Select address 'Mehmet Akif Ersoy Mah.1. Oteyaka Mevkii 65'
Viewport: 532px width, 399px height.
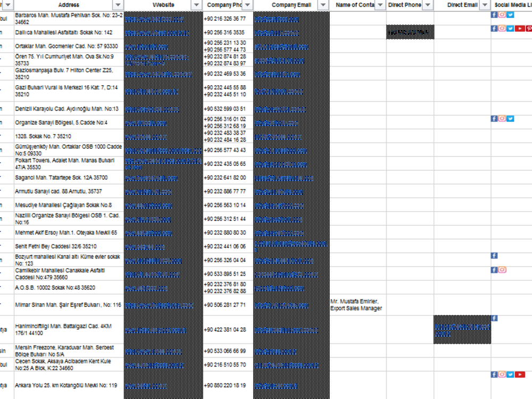(66, 233)
